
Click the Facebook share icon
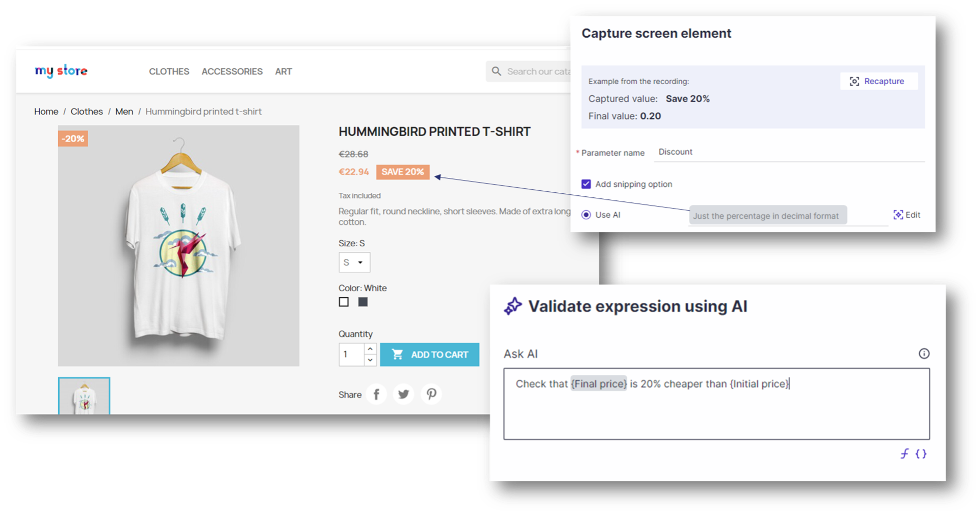(376, 394)
